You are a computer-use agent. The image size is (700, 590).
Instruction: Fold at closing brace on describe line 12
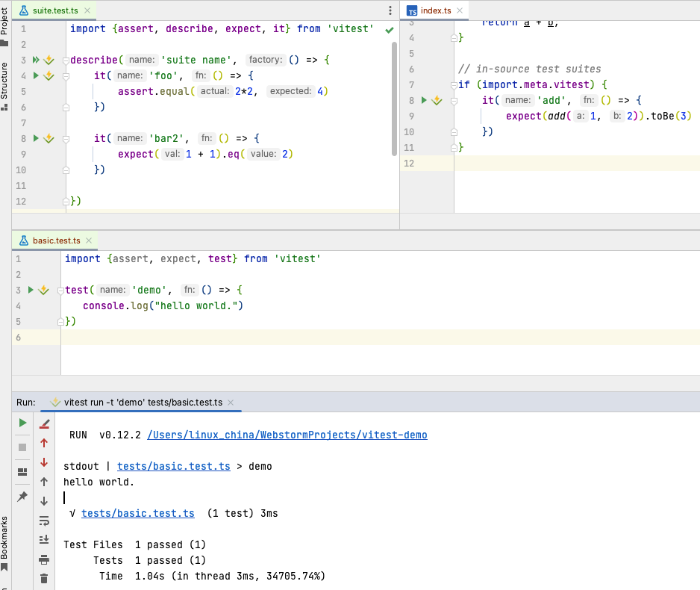point(66,202)
